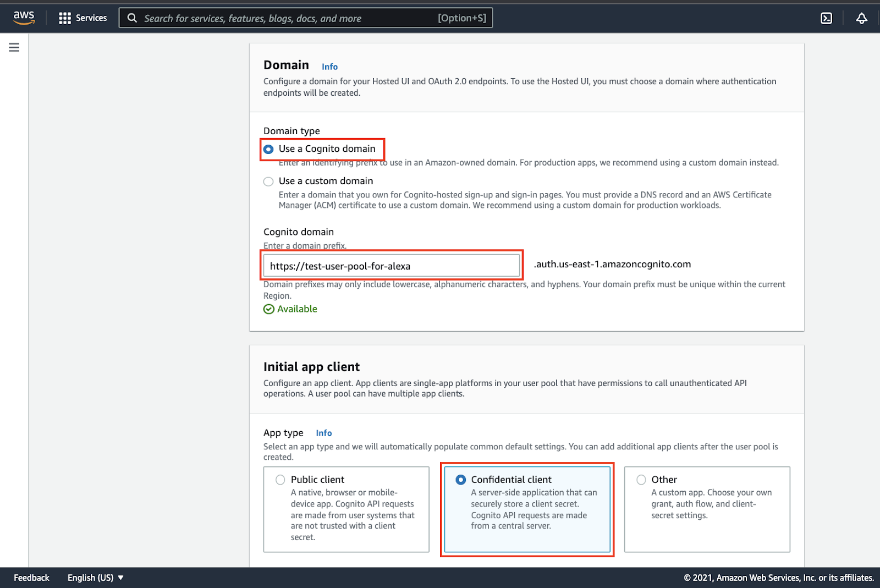Click the Services menu label

point(91,18)
